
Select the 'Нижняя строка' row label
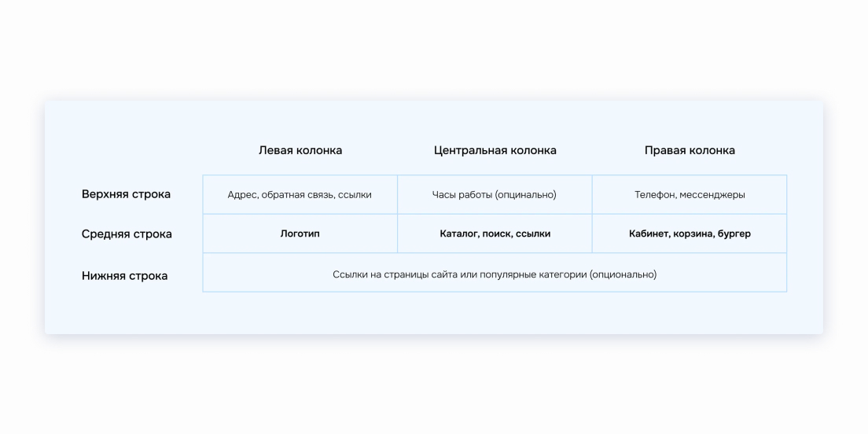pyautogui.click(x=124, y=276)
